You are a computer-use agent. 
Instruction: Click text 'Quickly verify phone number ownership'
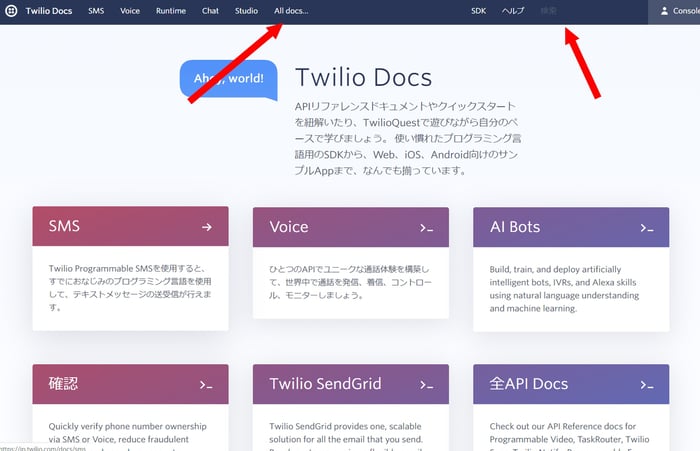point(127,426)
